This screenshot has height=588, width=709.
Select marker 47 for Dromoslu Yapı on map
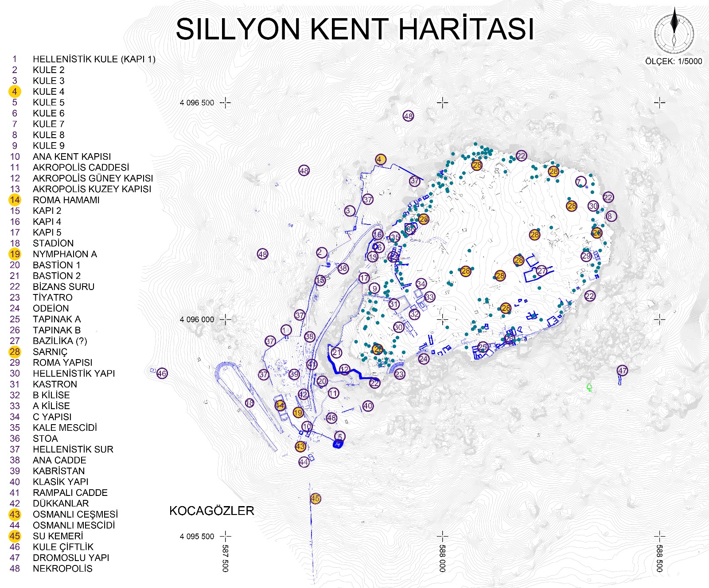click(x=622, y=371)
